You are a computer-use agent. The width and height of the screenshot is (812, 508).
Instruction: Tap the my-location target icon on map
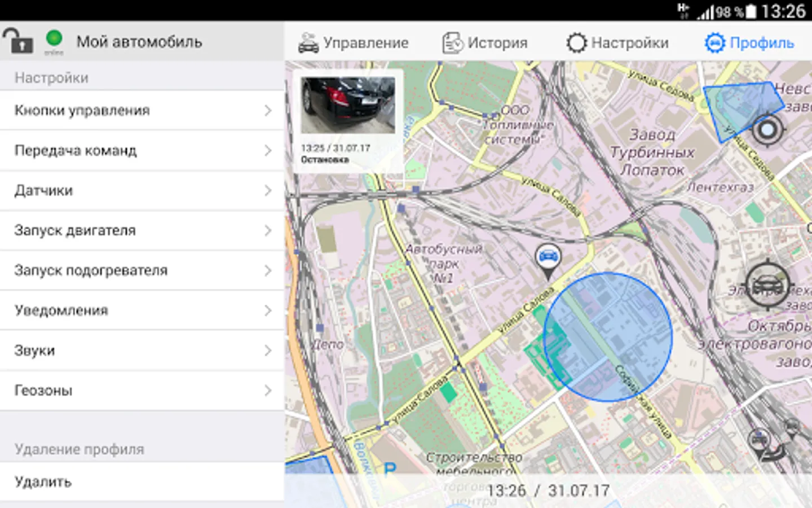(767, 130)
